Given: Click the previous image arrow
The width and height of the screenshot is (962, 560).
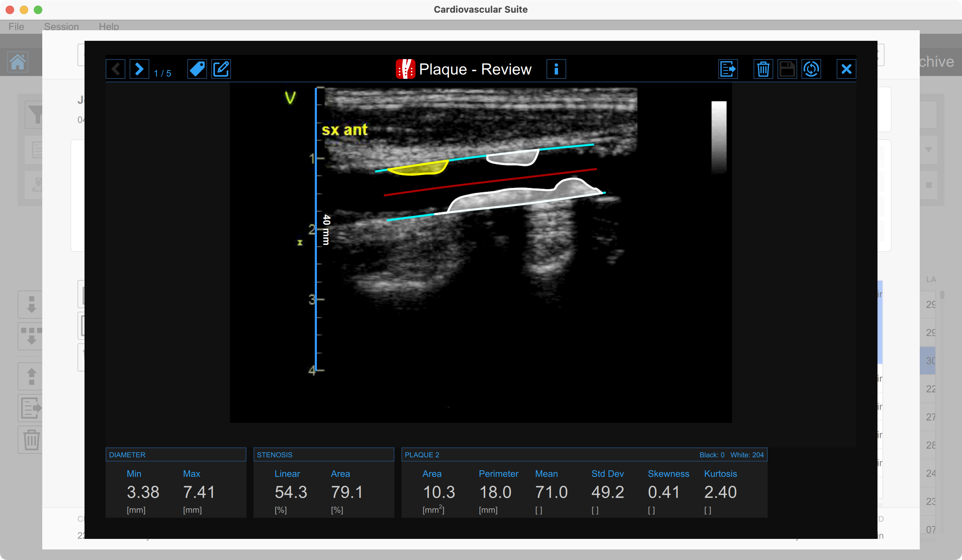Looking at the screenshot, I should point(115,69).
